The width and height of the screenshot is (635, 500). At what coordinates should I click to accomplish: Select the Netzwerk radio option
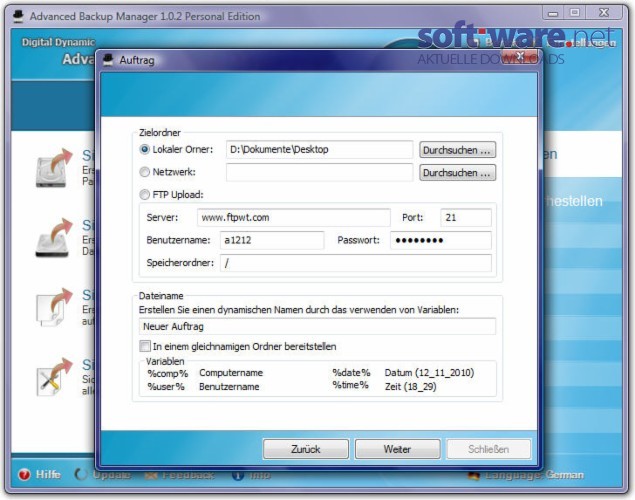145,172
